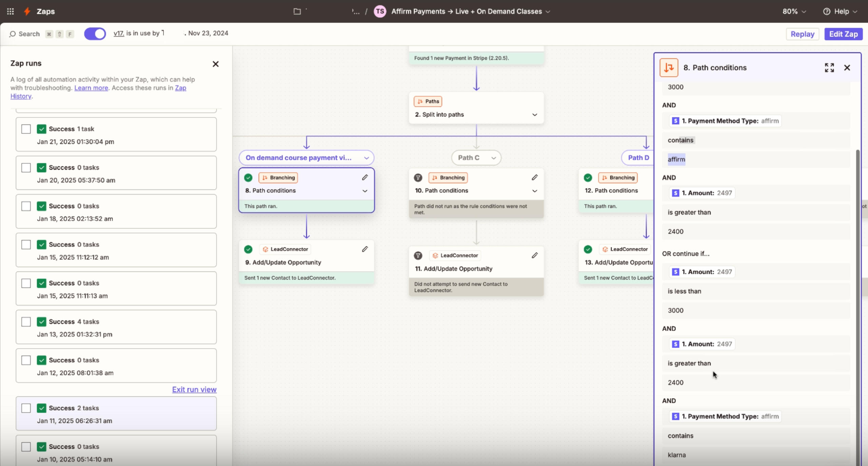The width and height of the screenshot is (868, 466).
Task: Click filtered status icon on step 10
Action: click(x=418, y=178)
